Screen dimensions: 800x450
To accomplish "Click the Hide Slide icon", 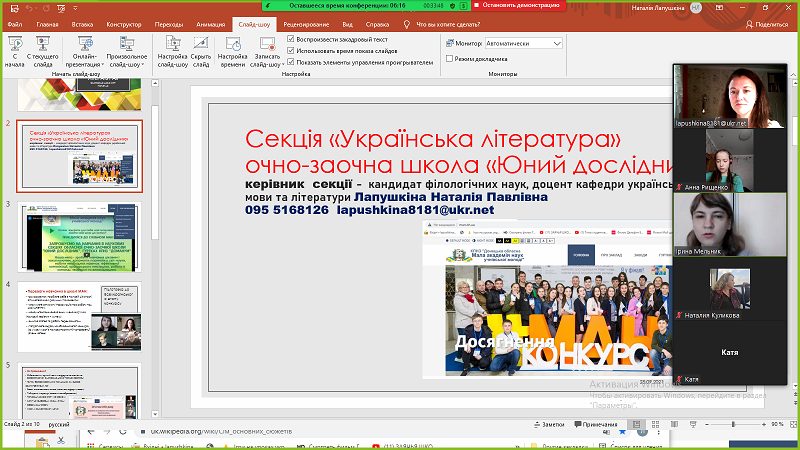I will [x=201, y=44].
